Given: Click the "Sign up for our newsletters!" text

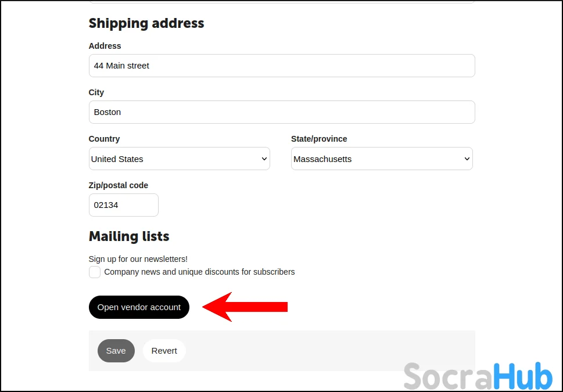Looking at the screenshot, I should coord(138,259).
